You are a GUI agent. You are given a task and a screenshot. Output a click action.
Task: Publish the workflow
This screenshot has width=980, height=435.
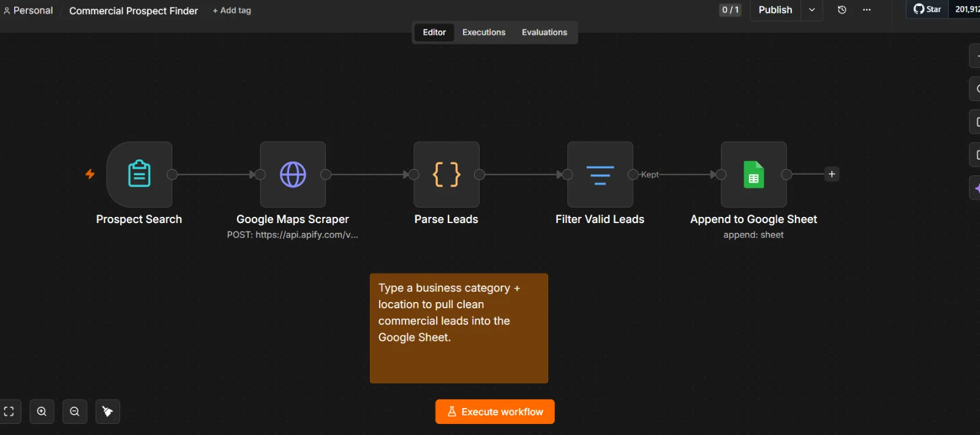click(775, 10)
